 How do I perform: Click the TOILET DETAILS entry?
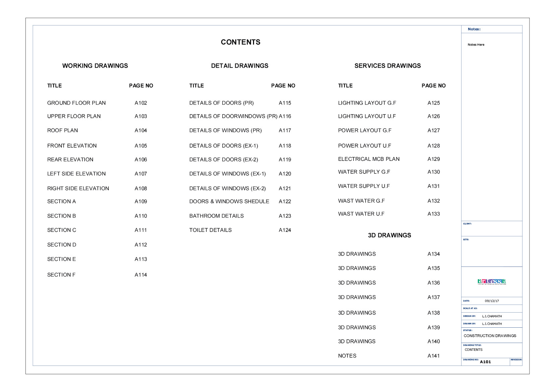coord(210,230)
